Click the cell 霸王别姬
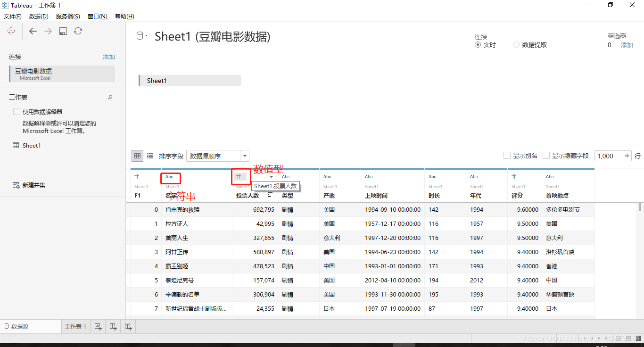The height and width of the screenshot is (347, 644). point(177,266)
